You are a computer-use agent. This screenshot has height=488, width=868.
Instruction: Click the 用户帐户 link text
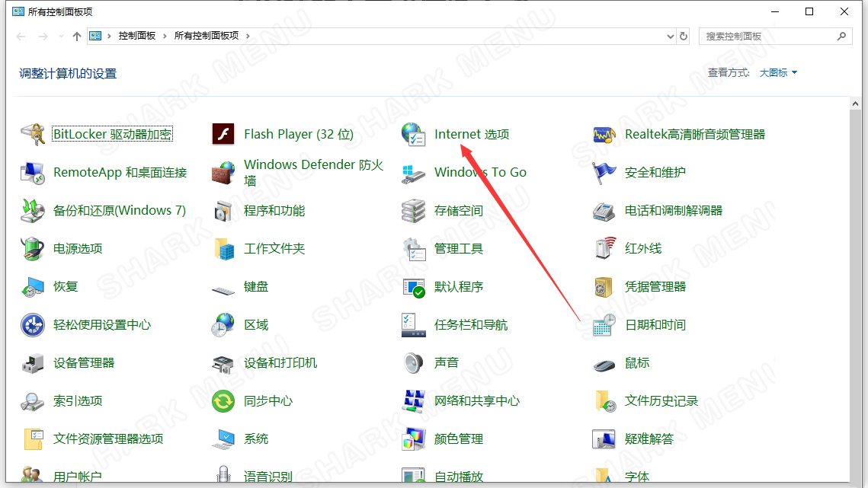(78, 477)
